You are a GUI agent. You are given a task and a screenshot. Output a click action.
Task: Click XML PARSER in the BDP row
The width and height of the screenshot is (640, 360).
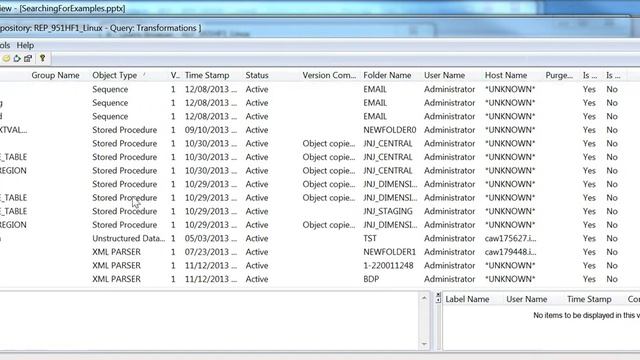[116, 279]
